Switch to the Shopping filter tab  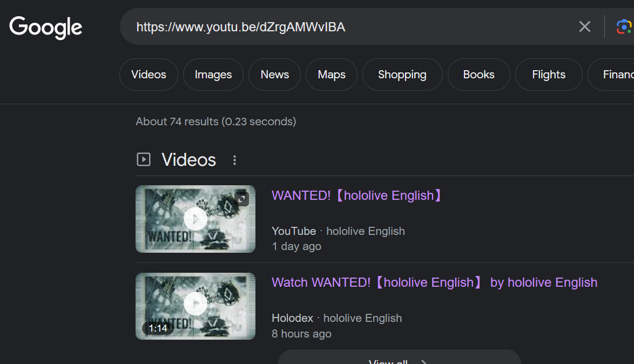tap(402, 75)
